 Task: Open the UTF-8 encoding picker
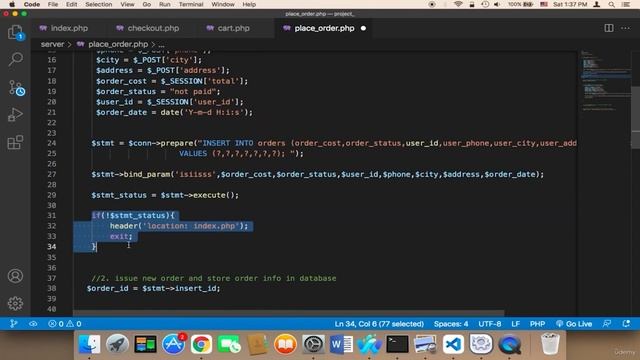click(x=490, y=324)
